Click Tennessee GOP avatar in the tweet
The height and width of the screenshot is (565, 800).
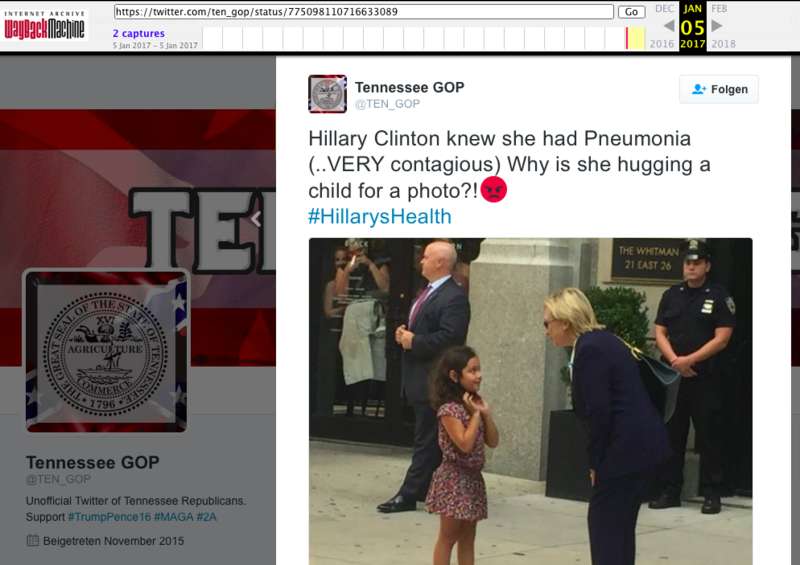(328, 94)
